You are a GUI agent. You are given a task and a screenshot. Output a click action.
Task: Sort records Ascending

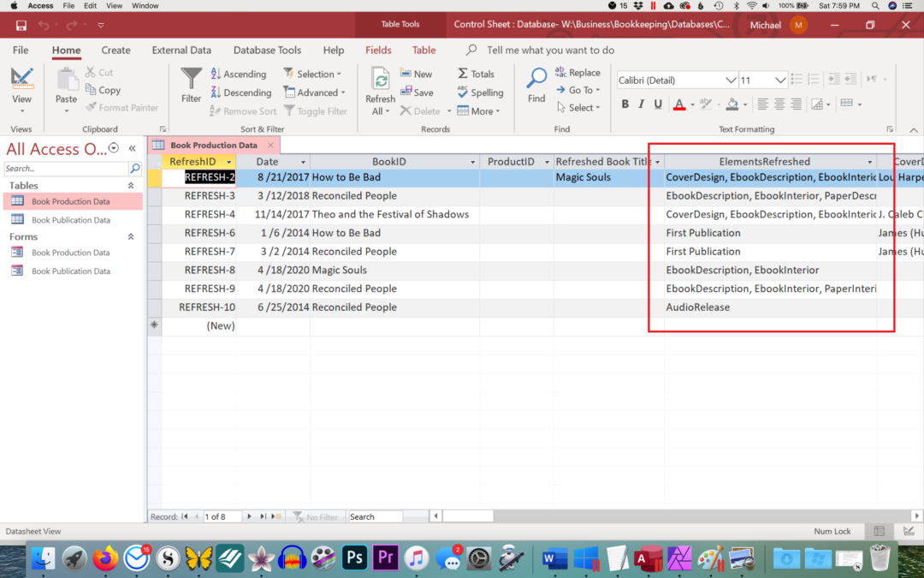[239, 74]
